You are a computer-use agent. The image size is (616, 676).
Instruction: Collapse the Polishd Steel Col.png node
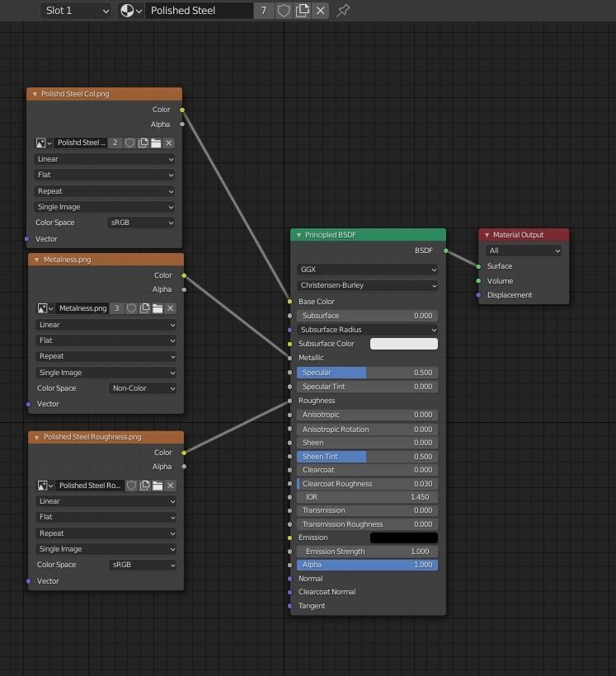35,94
